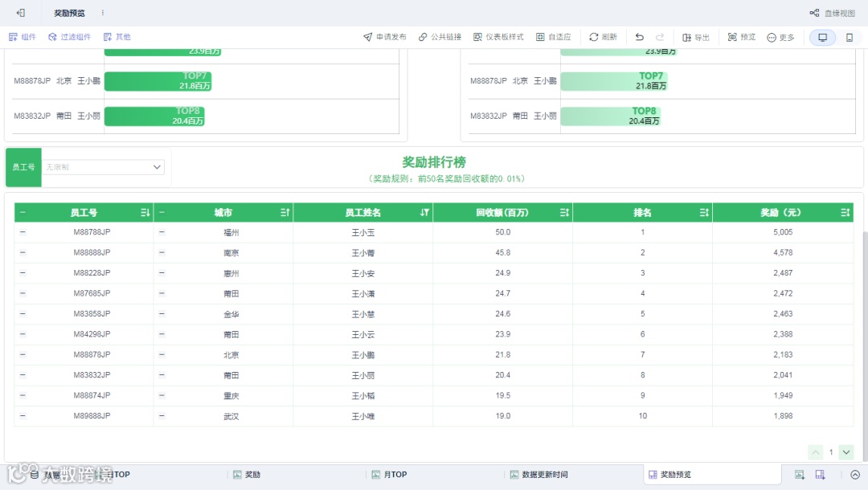Open 血缘视图 lineage view
868x490 pixels.
[x=832, y=13]
